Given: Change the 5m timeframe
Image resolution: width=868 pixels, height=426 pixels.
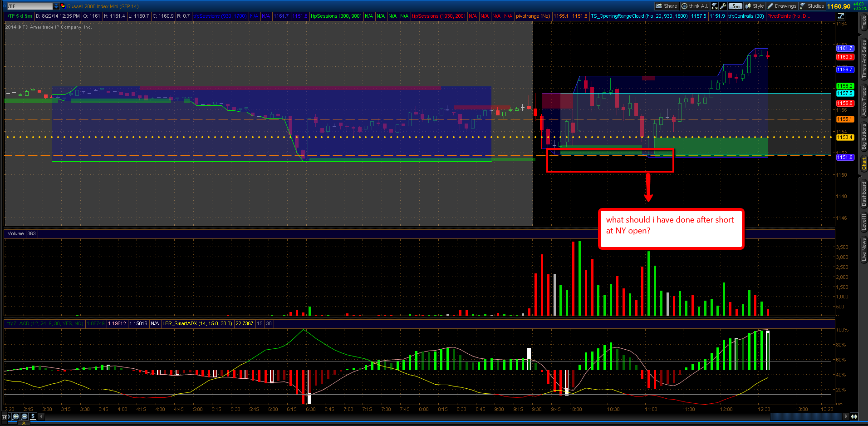Looking at the screenshot, I should click(736, 6).
